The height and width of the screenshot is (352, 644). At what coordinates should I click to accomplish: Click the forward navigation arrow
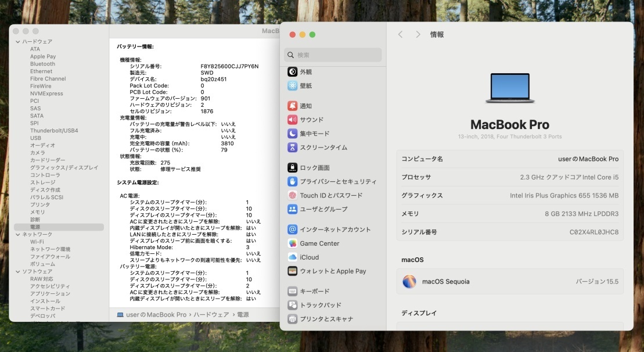click(x=418, y=35)
